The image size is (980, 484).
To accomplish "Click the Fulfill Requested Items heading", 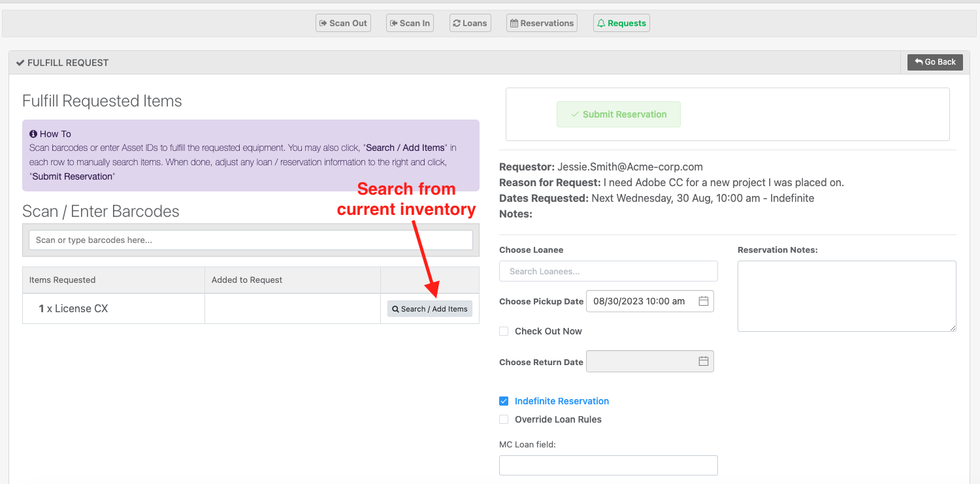I will (102, 101).
